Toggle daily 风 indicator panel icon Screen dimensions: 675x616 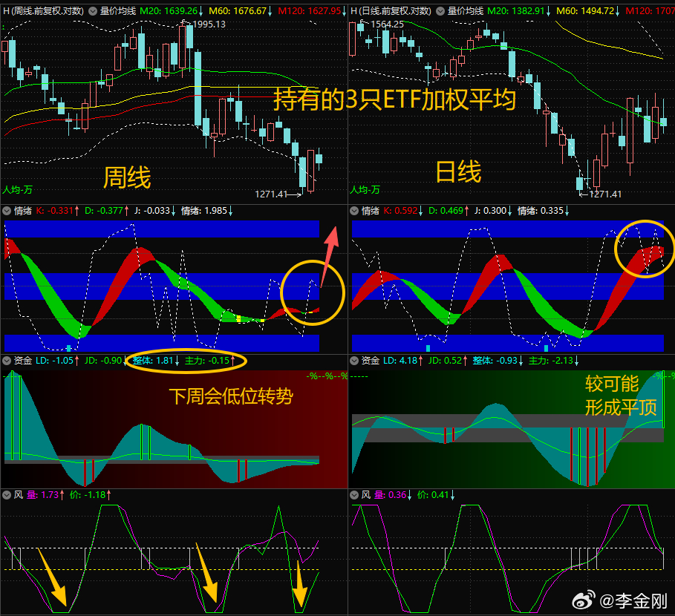pos(354,495)
